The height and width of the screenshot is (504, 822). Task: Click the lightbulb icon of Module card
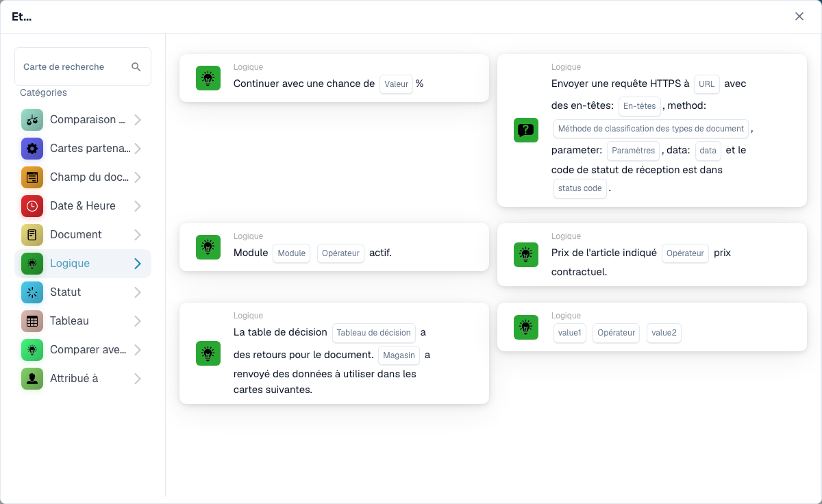[208, 247]
